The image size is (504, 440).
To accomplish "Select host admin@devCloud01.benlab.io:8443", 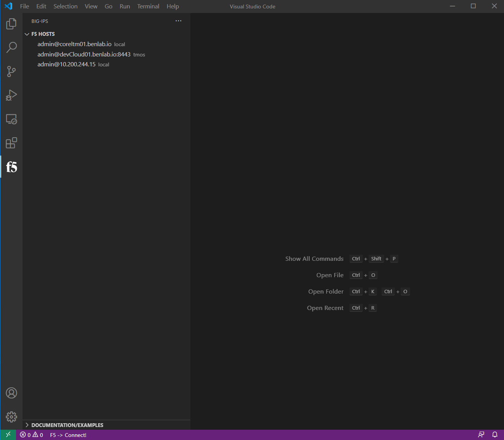I will coord(106,55).
